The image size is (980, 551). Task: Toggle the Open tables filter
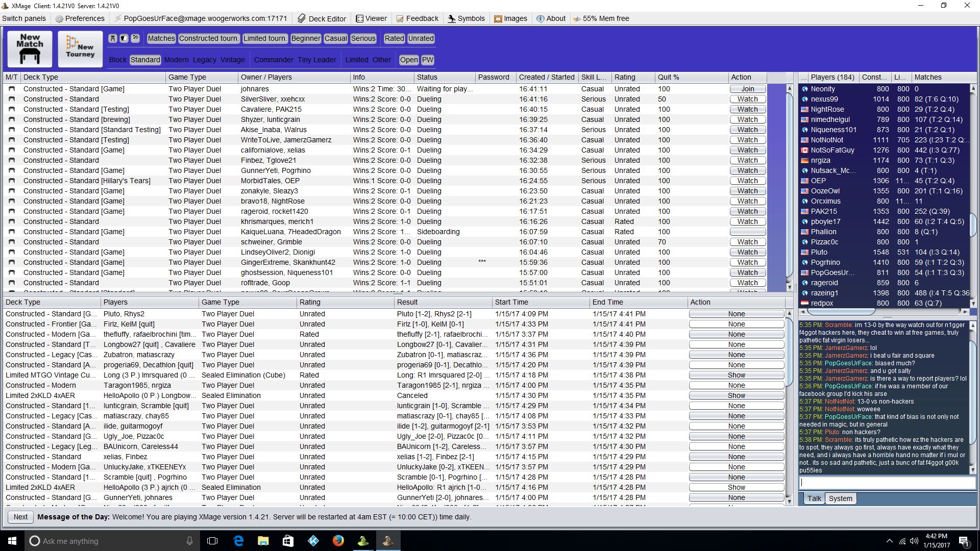click(x=408, y=60)
